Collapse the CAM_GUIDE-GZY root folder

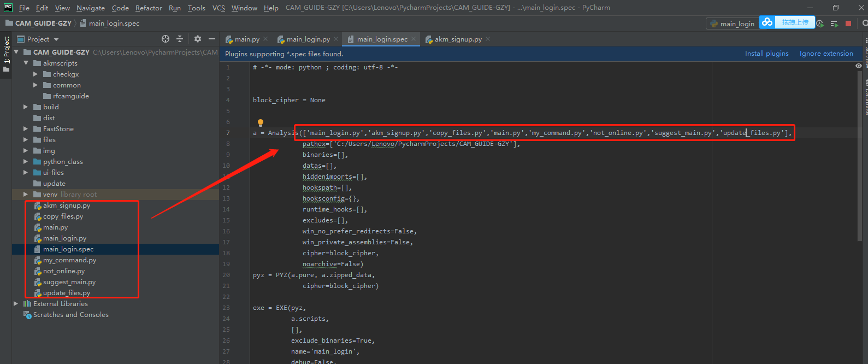pos(16,52)
